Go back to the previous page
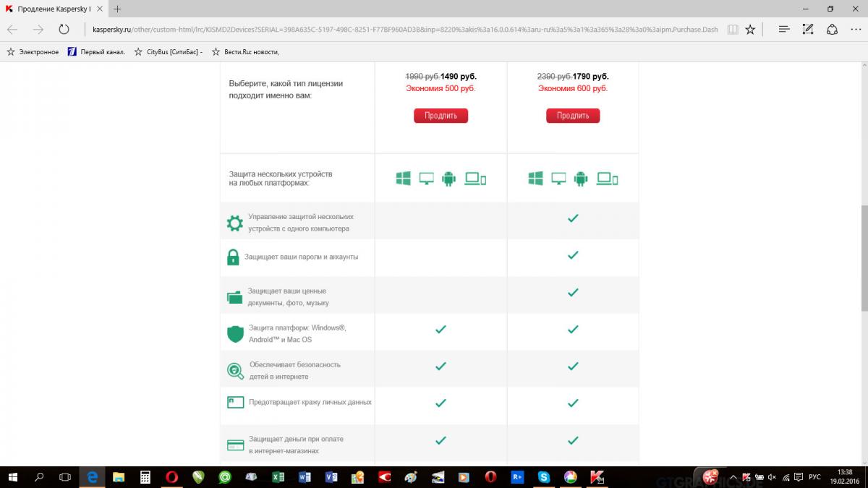This screenshot has width=868, height=488. pos(12,30)
